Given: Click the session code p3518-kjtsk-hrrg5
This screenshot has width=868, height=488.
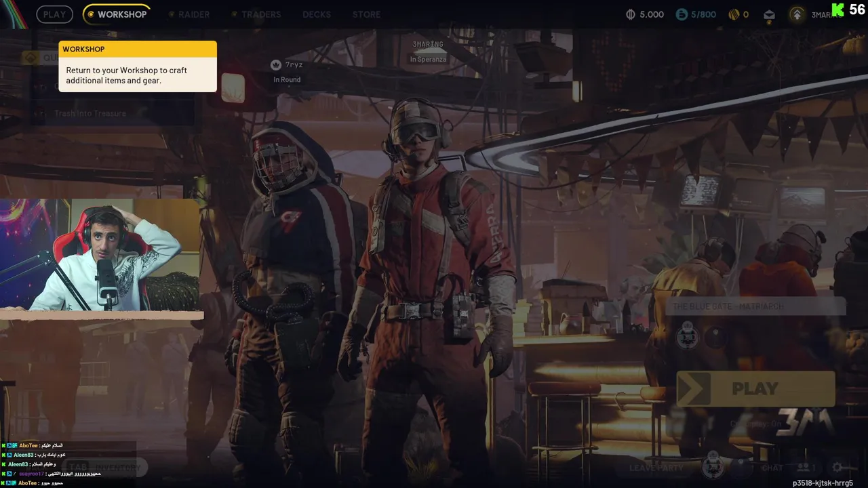Looking at the screenshot, I should click(x=823, y=483).
